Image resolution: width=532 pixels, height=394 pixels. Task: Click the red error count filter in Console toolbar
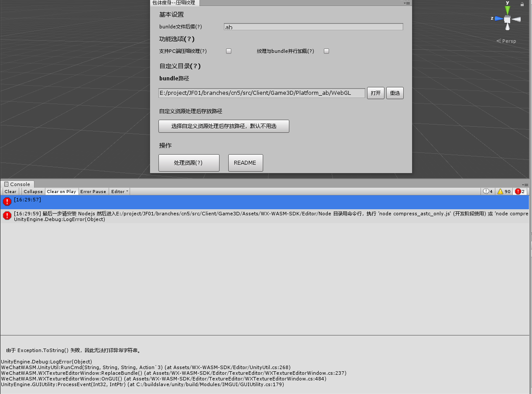coord(520,191)
